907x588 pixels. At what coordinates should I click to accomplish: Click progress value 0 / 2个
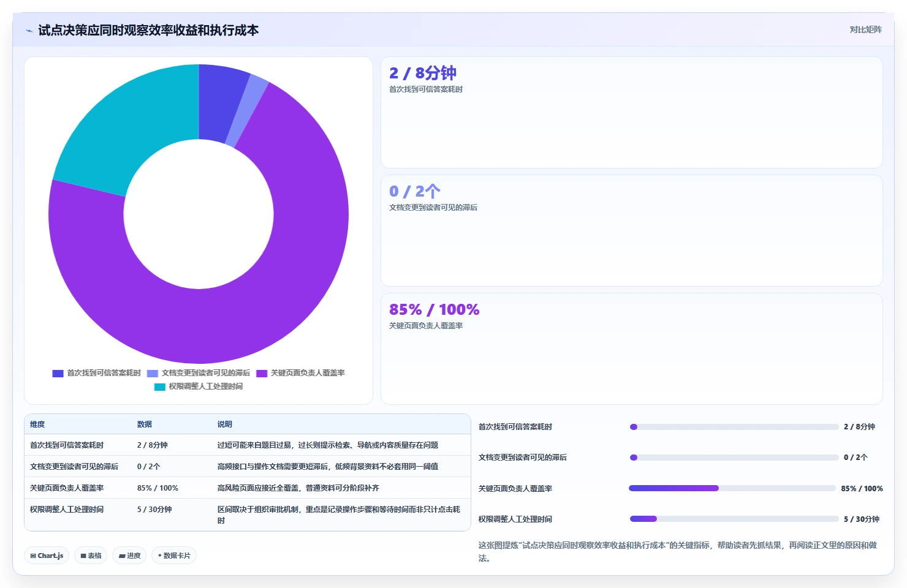856,458
